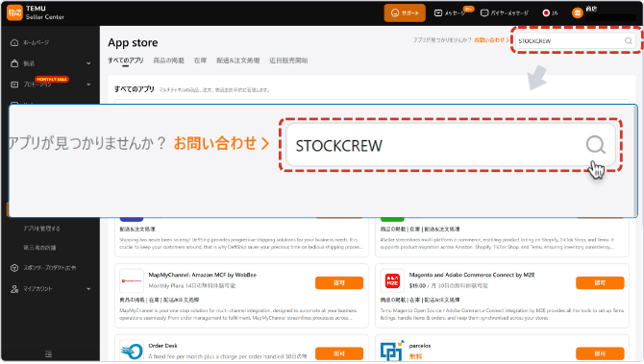This screenshot has width=644, height=364.
Task: Open Magento and Adobe Commerce Connect by M2E title
Action: [x=472, y=275]
